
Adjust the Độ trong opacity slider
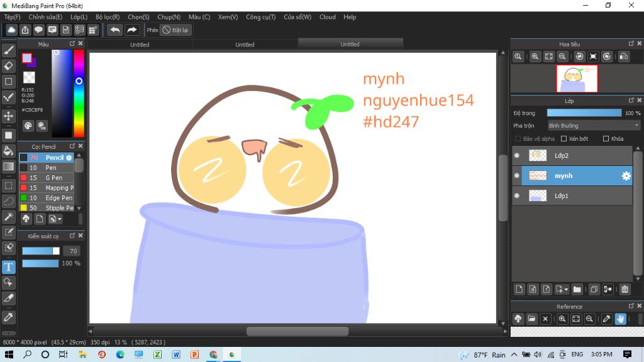click(584, 113)
